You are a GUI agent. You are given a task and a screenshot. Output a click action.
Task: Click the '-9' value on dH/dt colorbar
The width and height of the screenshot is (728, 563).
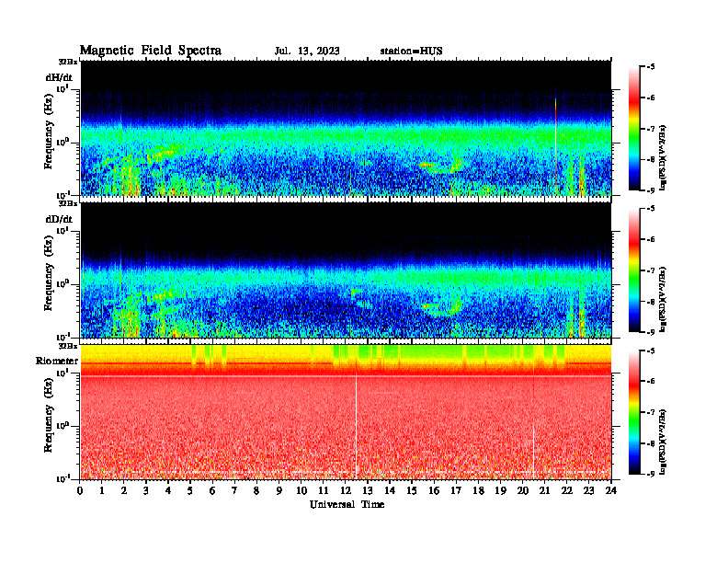pos(651,190)
